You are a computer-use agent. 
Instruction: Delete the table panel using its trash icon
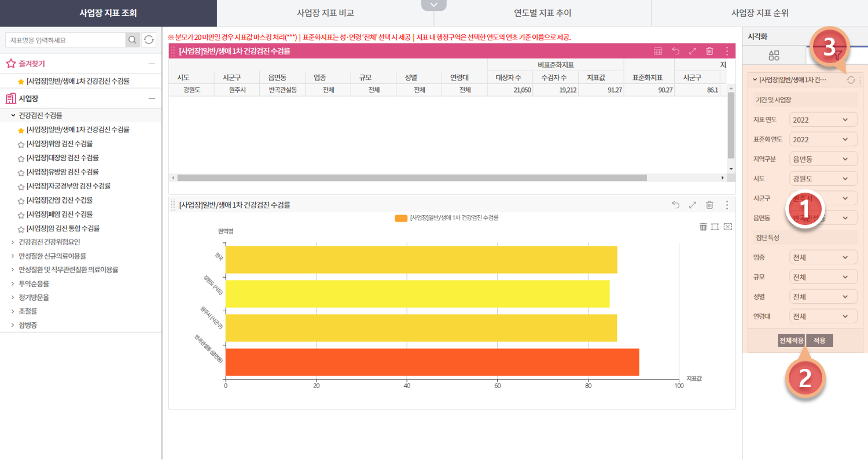(709, 51)
